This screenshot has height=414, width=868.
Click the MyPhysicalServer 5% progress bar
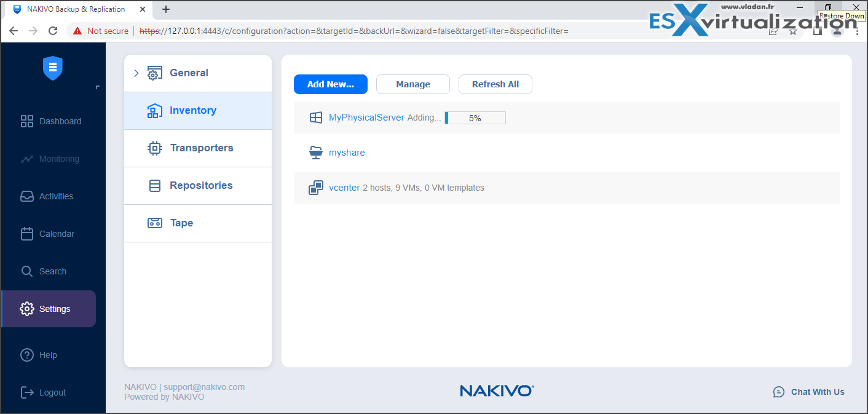click(475, 118)
